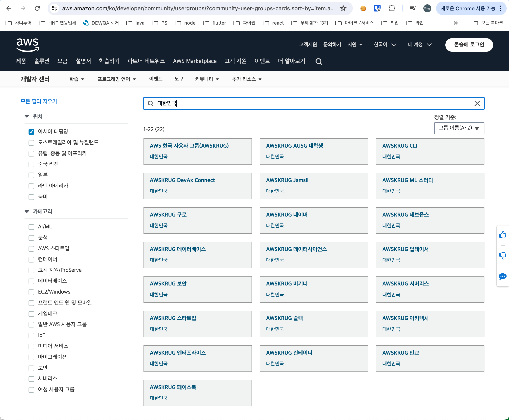Viewport: 509px width, 420px height.
Task: Open the AWSKRUG Jamsil group card
Action: [314, 186]
